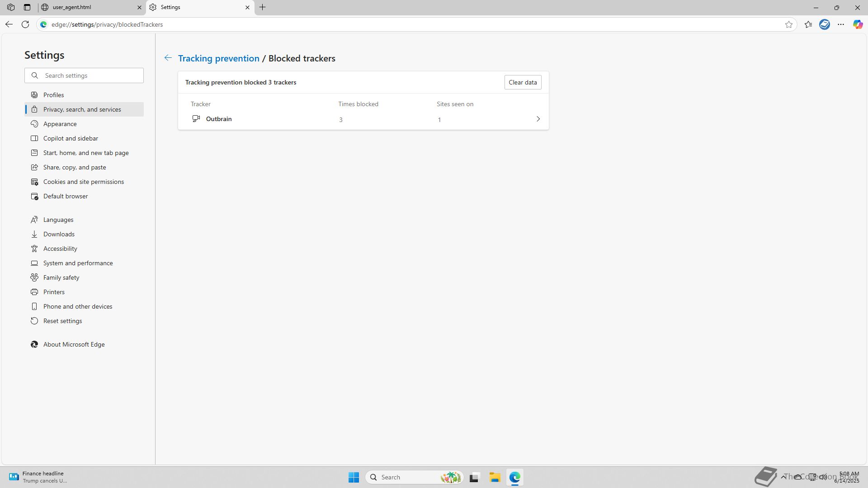Add page to favorites star icon
Image resolution: width=868 pixels, height=488 pixels.
tap(789, 24)
